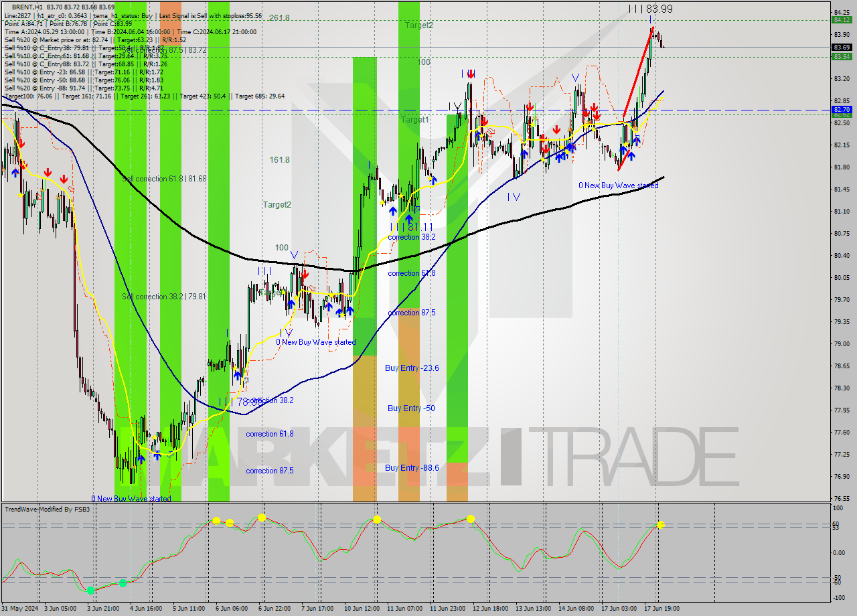Click the 80.05 price axis label
This screenshot has width=857, height=616.
pyautogui.click(x=842, y=278)
